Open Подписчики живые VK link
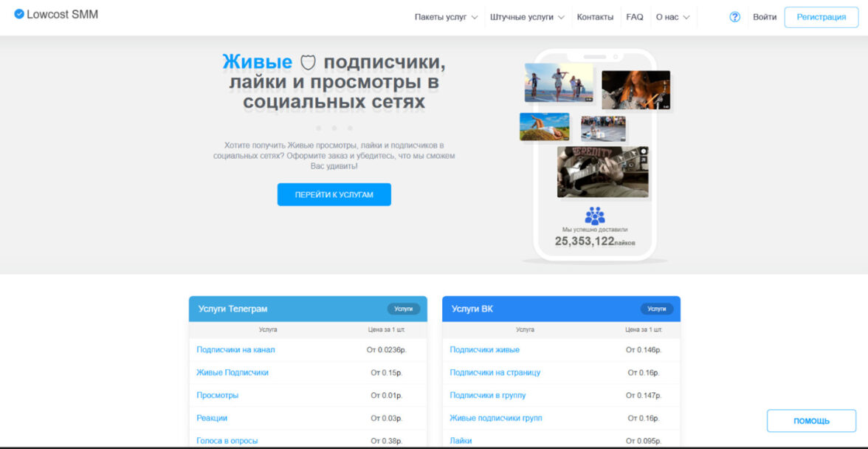The image size is (868, 449). [x=485, y=350]
